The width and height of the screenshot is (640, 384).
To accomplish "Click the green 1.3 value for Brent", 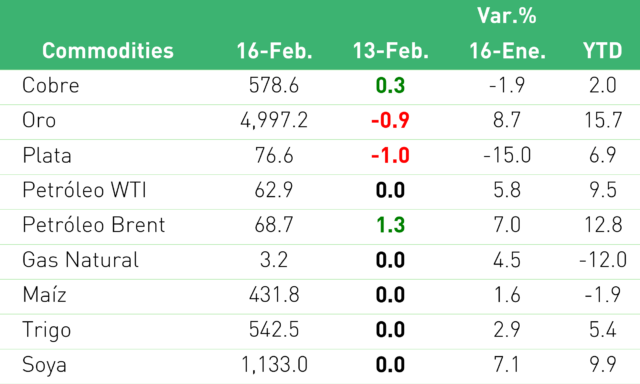I will pos(390,225).
